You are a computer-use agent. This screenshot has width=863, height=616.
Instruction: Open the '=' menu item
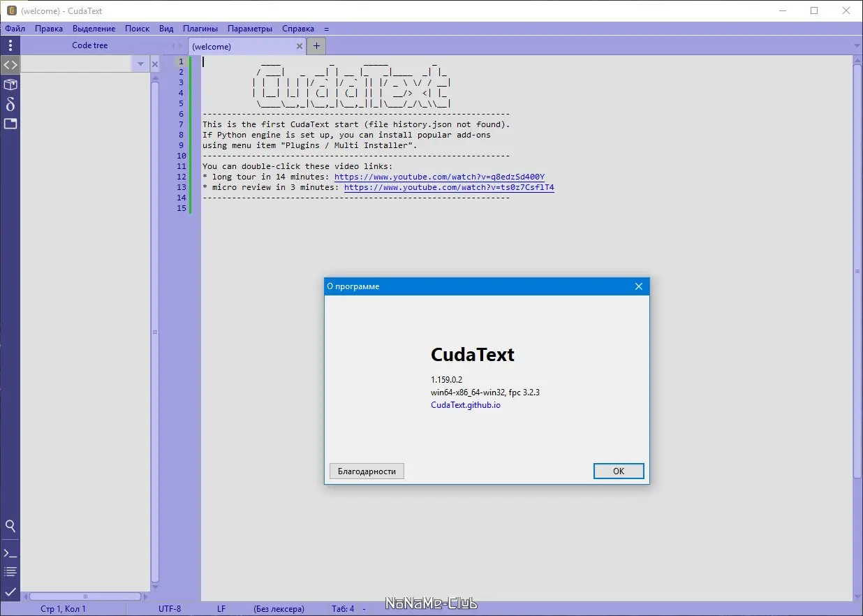tap(326, 29)
